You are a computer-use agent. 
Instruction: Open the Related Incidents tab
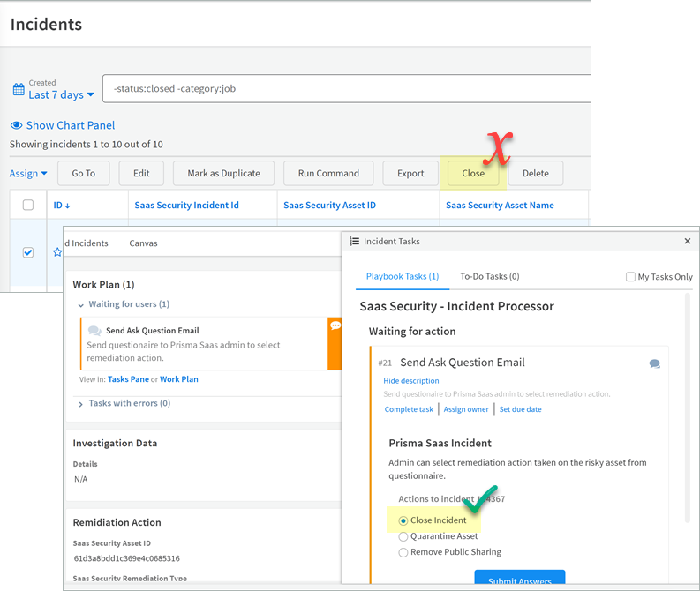(87, 243)
